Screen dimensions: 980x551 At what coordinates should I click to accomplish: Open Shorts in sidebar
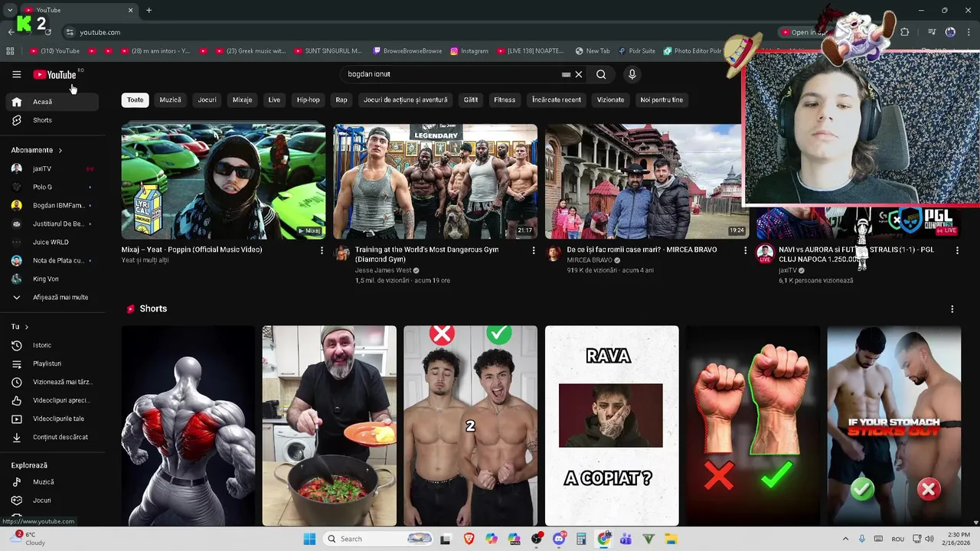coord(52,120)
